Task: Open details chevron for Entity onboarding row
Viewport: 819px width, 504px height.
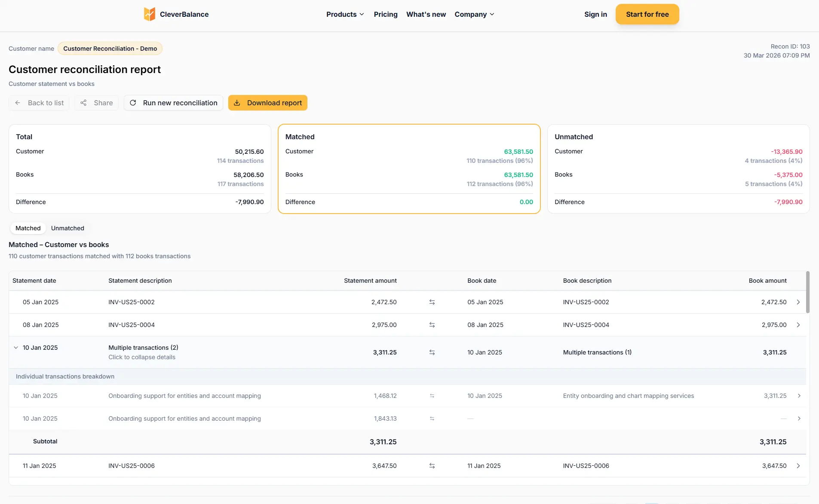Action: point(799,396)
